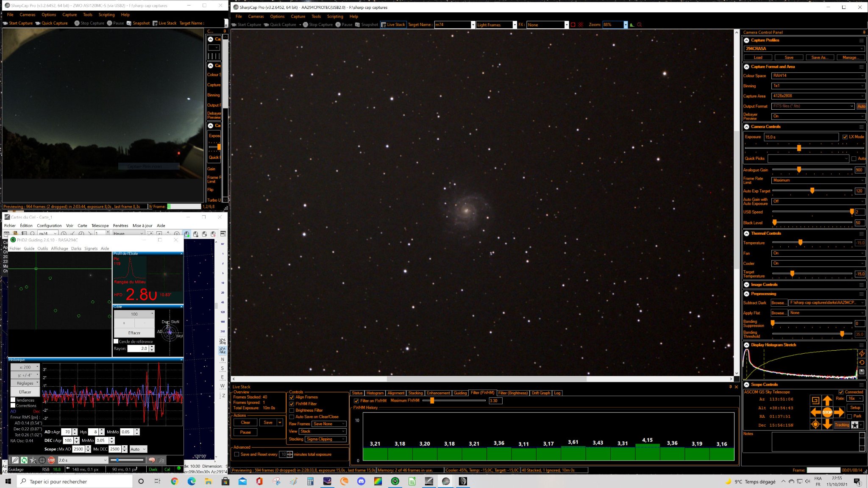
Task: Enable Save and Reset every checkbox
Action: tap(236, 455)
